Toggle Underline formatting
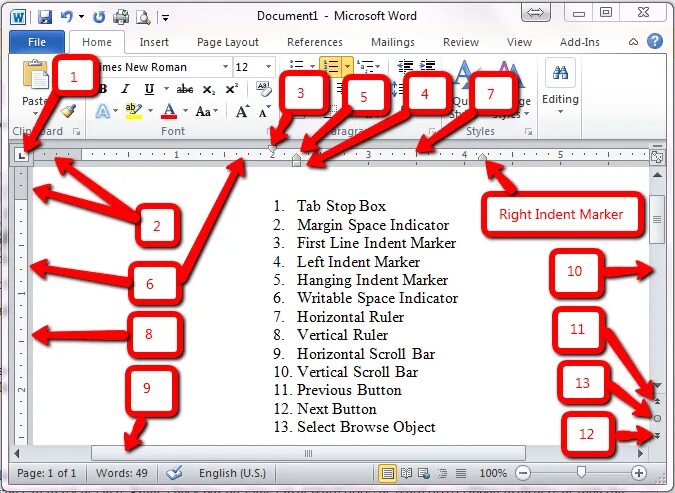This screenshot has height=493, width=675. [x=149, y=89]
